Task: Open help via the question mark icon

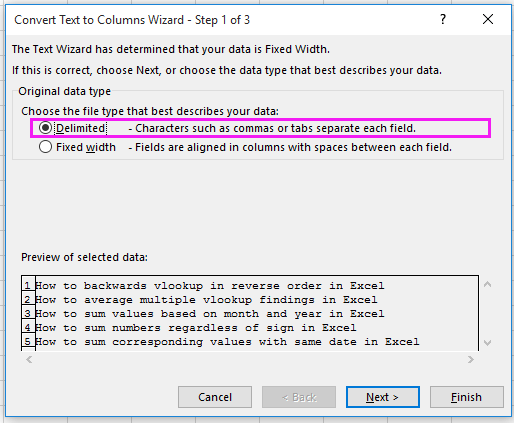Action: tap(443, 20)
